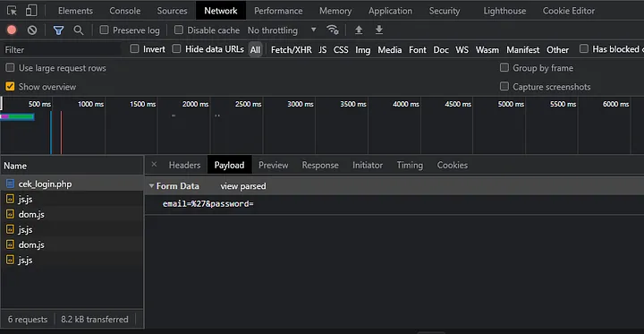
Task: Check Has blocked cookies option
Action: tap(583, 49)
